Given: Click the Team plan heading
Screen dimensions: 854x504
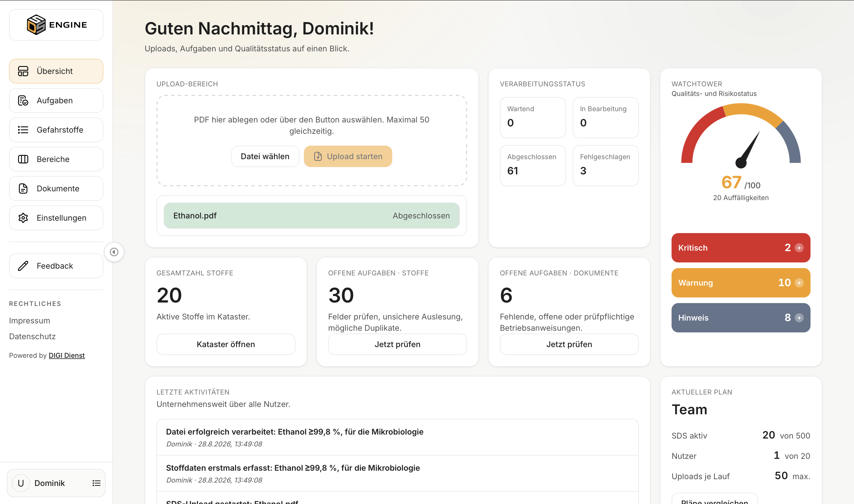Looking at the screenshot, I should tap(690, 409).
